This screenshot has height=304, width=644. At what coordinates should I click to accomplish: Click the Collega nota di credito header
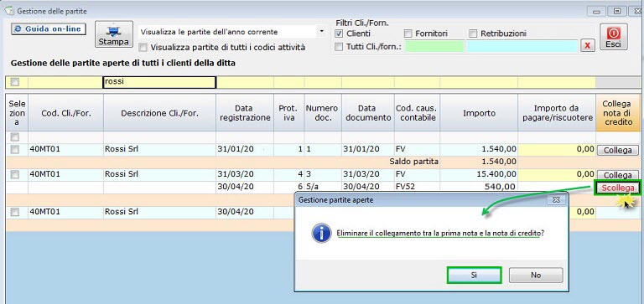click(x=618, y=113)
